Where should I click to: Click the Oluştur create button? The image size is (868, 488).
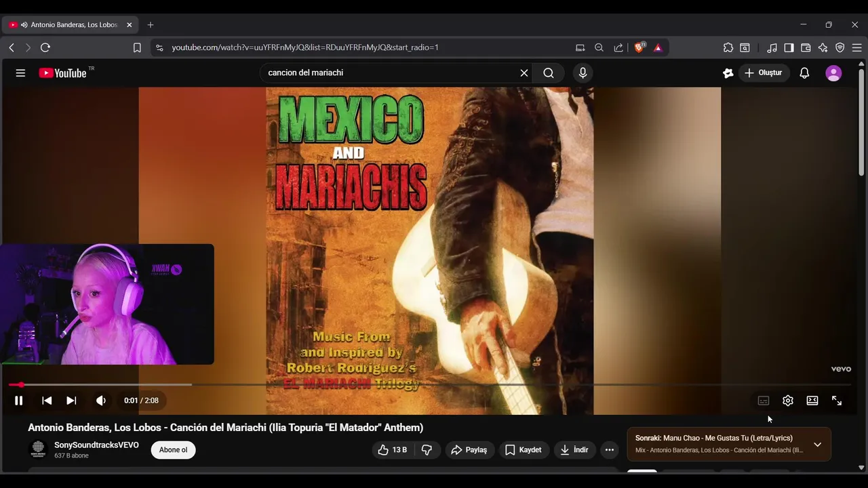763,73
